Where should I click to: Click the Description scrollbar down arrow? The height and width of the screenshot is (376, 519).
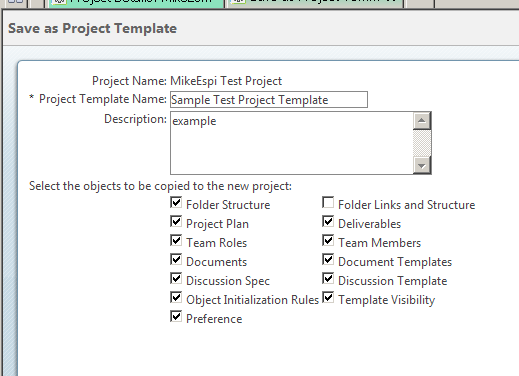coord(422,165)
